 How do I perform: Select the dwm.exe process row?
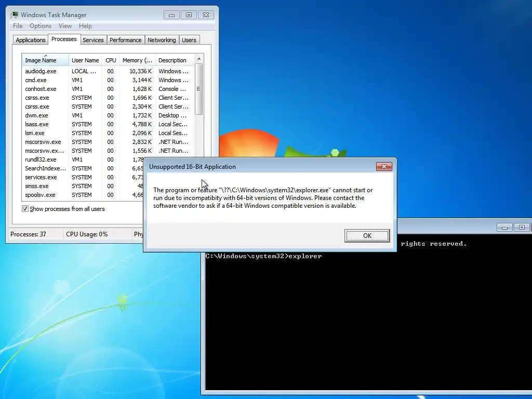pos(108,115)
